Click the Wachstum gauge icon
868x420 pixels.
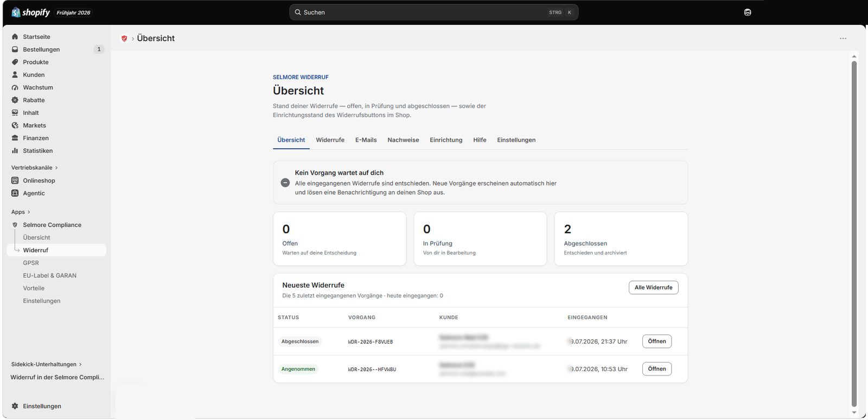click(x=15, y=87)
